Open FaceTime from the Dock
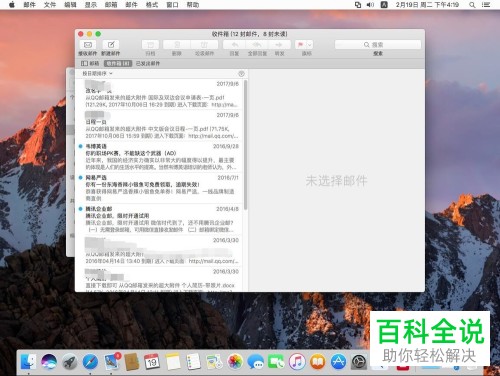Screen dimensions: 500x376 (276, 362)
